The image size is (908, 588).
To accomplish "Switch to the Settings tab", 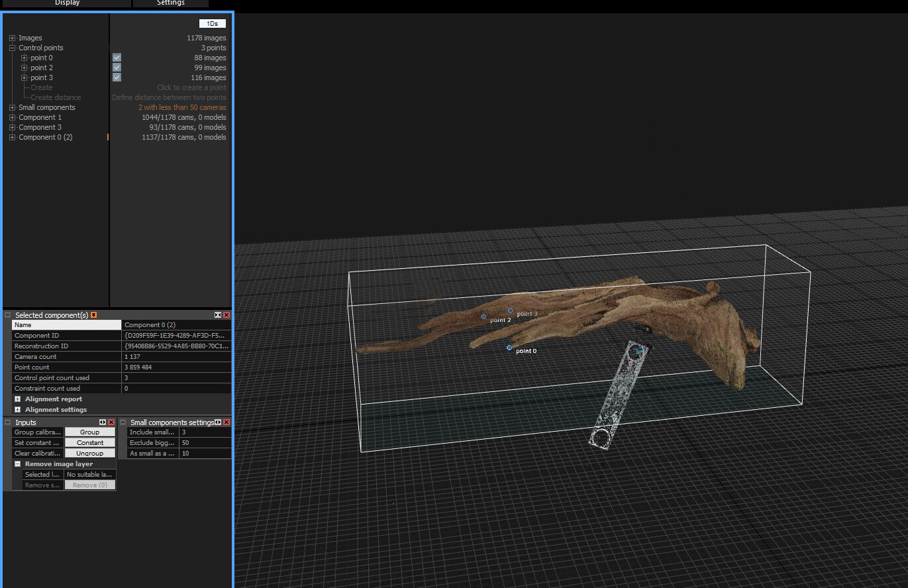I will [x=170, y=3].
